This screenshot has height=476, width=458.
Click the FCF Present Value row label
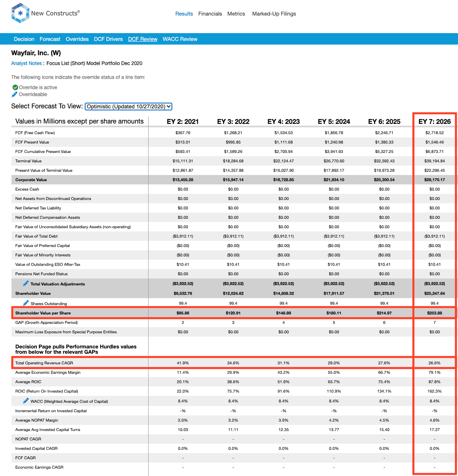[32, 142]
